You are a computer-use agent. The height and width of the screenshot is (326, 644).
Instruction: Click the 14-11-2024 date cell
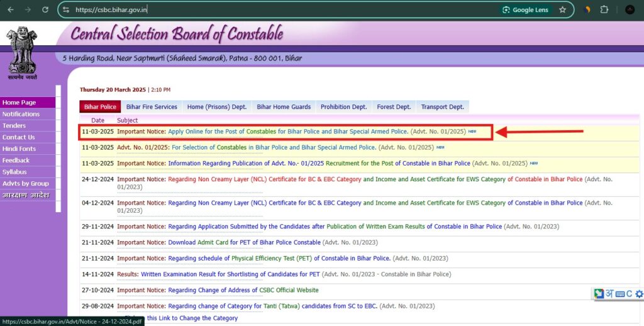(97, 274)
